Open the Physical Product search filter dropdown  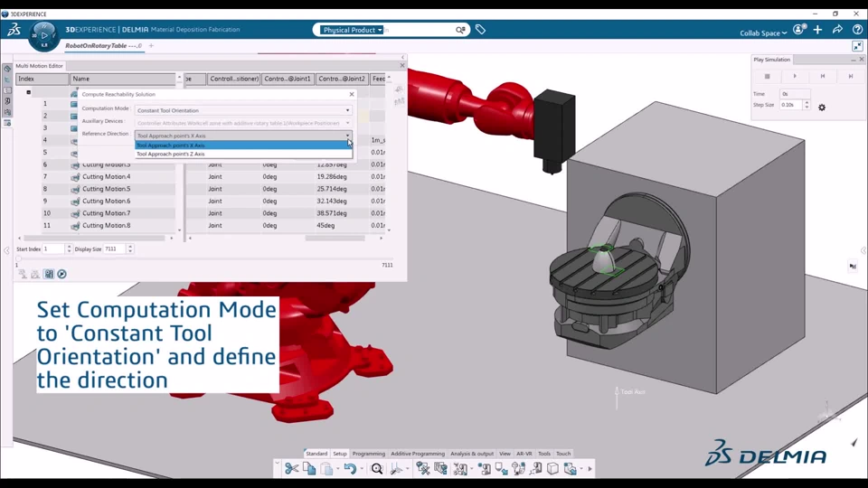tap(352, 30)
